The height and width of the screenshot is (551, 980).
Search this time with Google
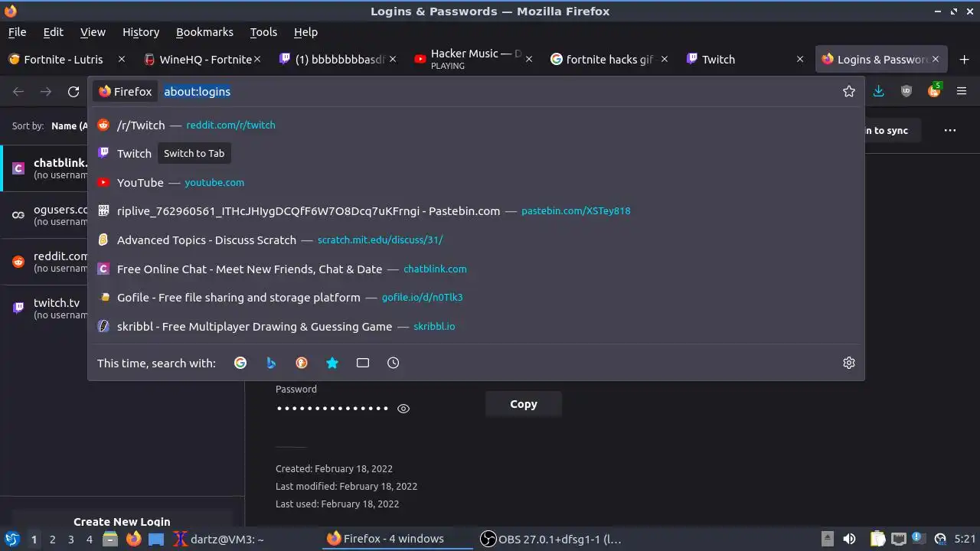[240, 363]
